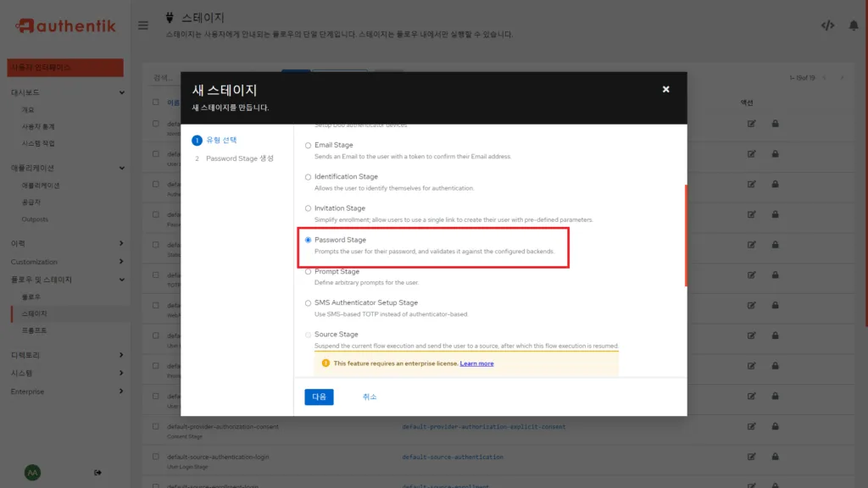Open the API documentation via the code icon
The width and height of the screenshot is (868, 488).
click(828, 25)
